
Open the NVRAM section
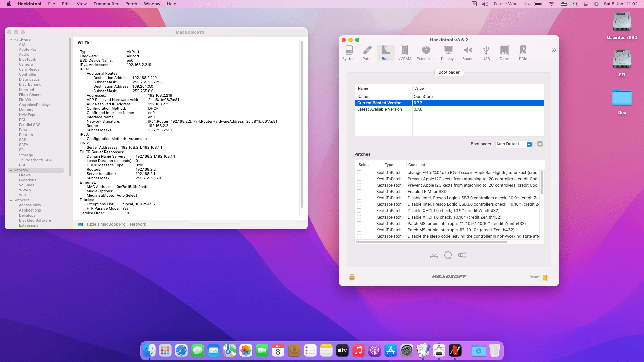pyautogui.click(x=404, y=53)
